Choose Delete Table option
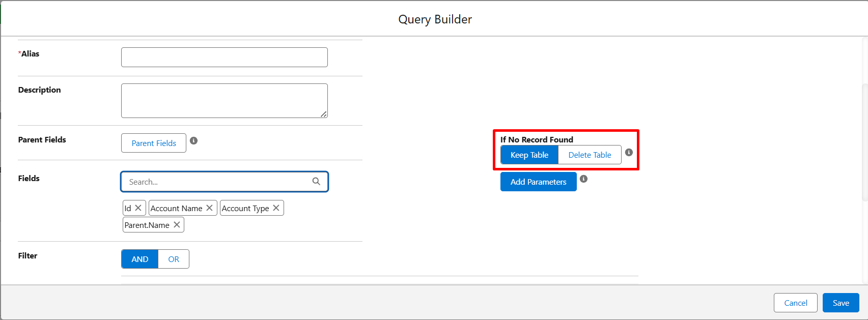The image size is (868, 320). pyautogui.click(x=590, y=155)
